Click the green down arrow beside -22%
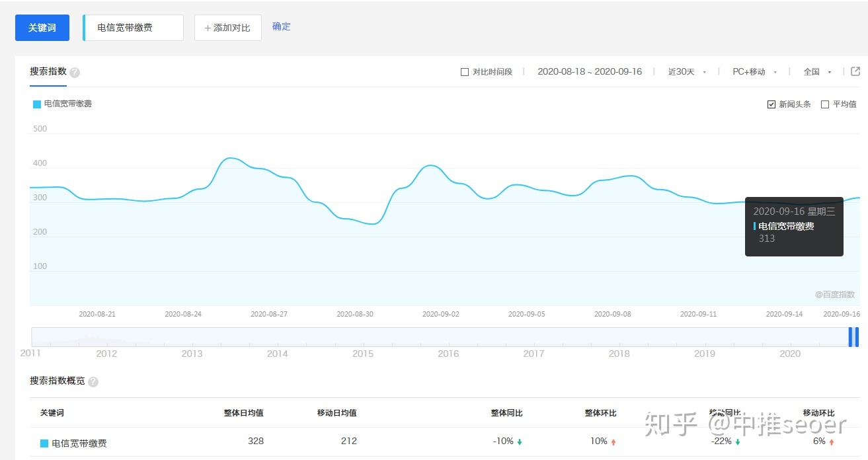 pyautogui.click(x=738, y=442)
